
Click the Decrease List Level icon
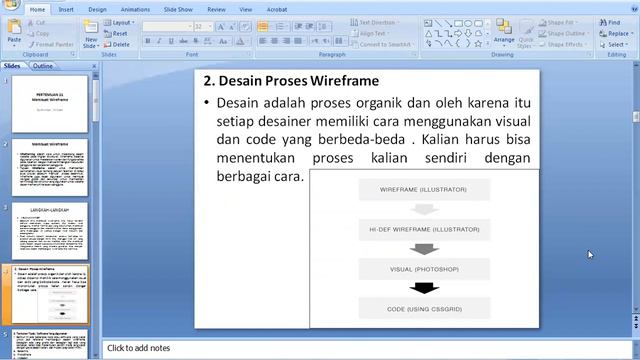[298, 27]
